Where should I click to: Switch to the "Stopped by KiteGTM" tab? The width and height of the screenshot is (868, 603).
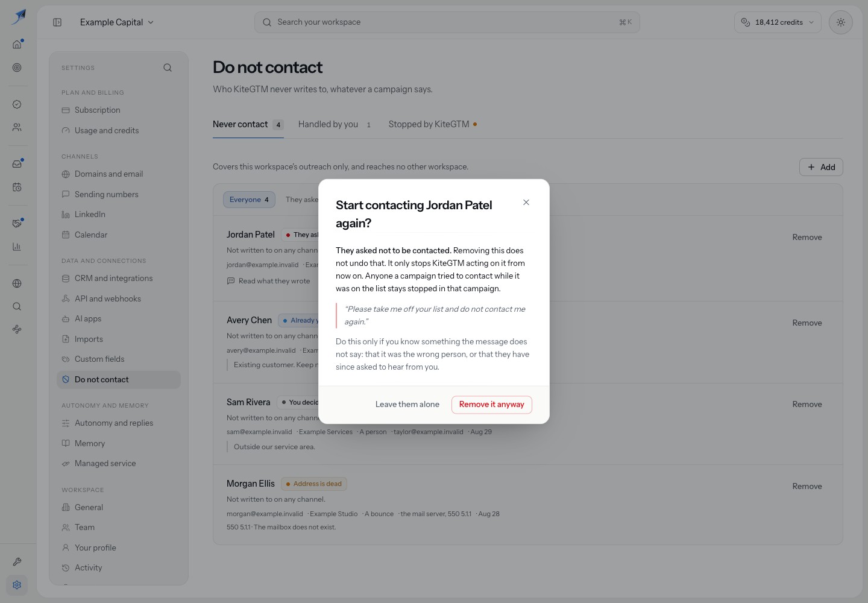point(433,124)
